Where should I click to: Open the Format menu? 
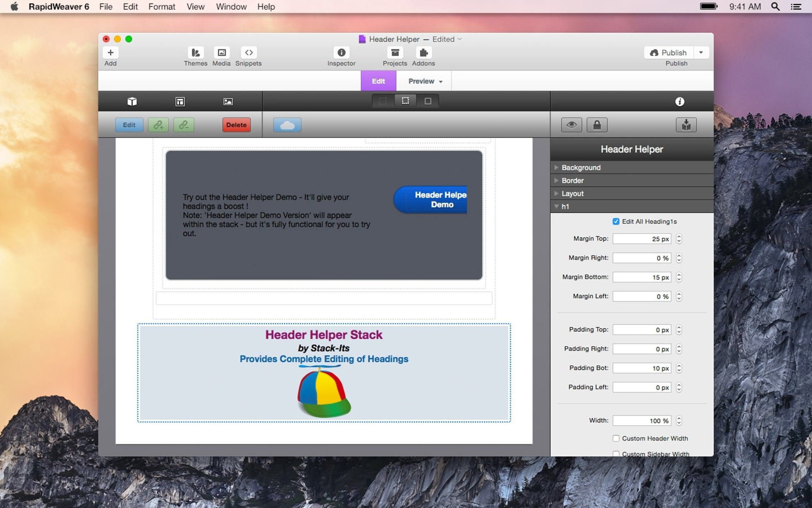(x=162, y=7)
